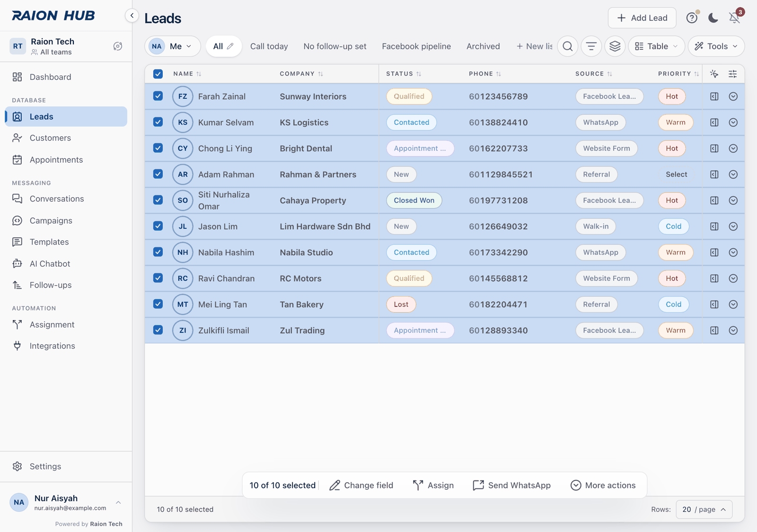The width and height of the screenshot is (757, 532).
Task: Click the workspace switch icon beside Raion Tech
Action: click(118, 46)
